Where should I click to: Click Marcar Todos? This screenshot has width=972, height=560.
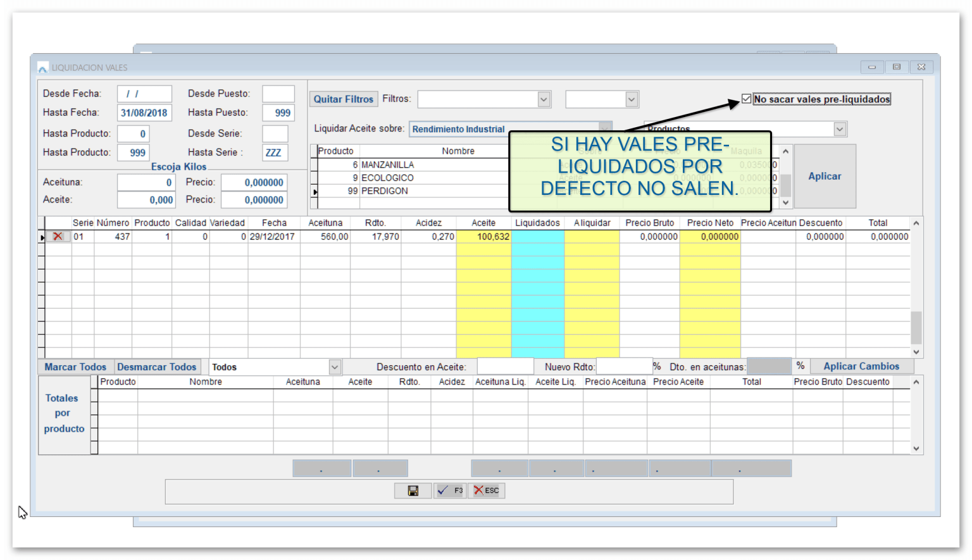[75, 367]
